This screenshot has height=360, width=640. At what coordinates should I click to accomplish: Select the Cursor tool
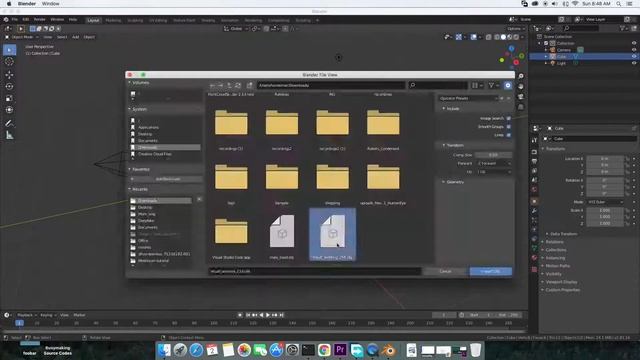click(x=9, y=62)
